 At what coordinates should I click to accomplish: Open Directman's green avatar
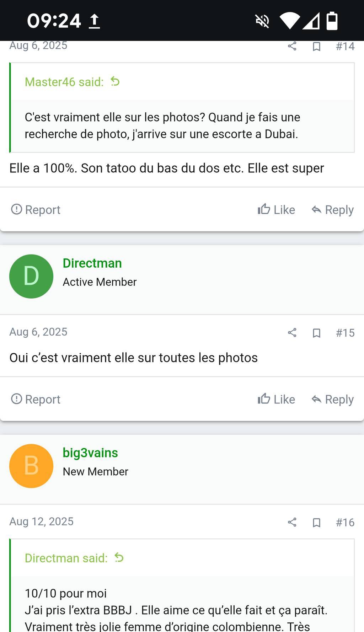31,276
